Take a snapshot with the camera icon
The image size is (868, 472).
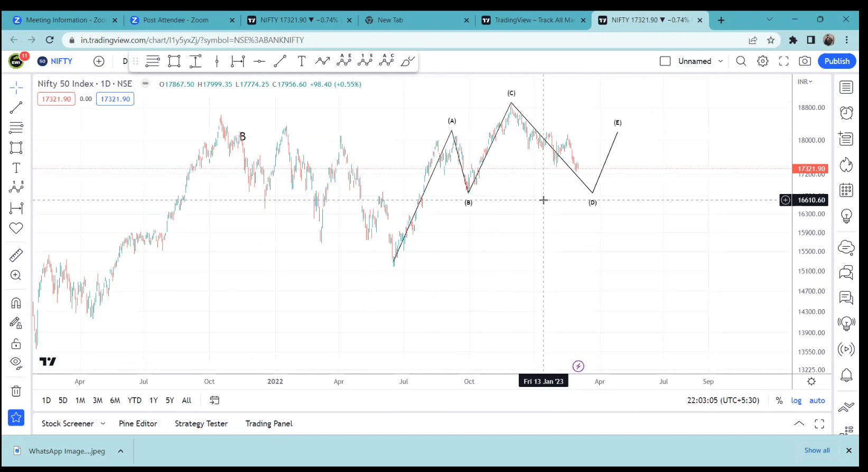pos(805,61)
